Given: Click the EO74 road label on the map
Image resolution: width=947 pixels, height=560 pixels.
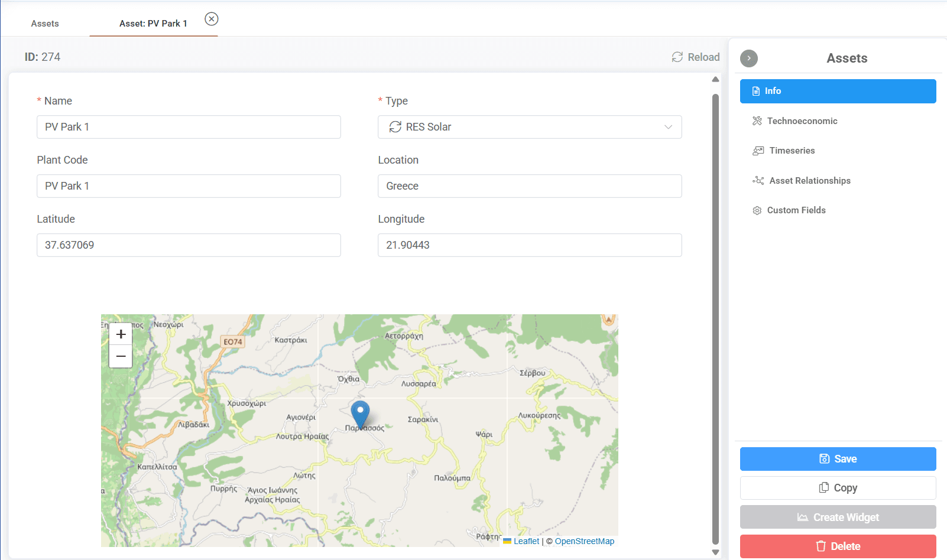Looking at the screenshot, I should 233,341.
